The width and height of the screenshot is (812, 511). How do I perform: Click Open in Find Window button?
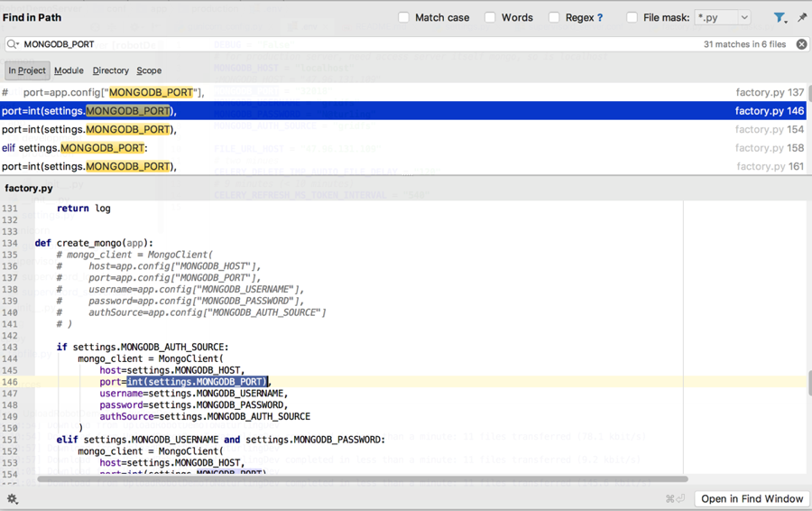coord(752,498)
